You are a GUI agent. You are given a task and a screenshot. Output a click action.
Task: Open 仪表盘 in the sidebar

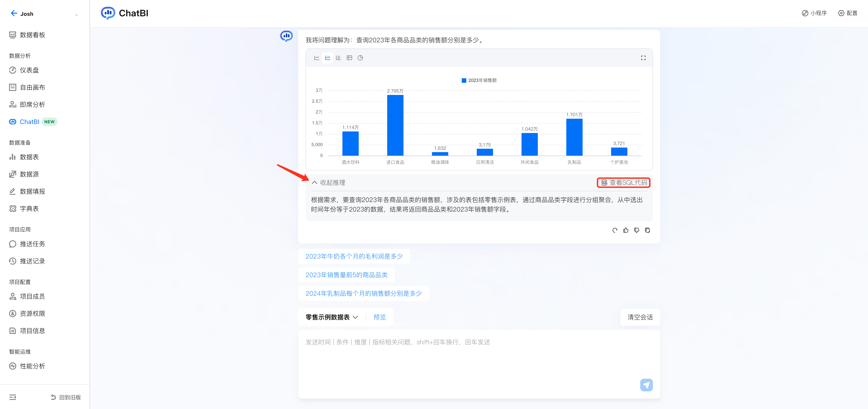click(x=29, y=70)
